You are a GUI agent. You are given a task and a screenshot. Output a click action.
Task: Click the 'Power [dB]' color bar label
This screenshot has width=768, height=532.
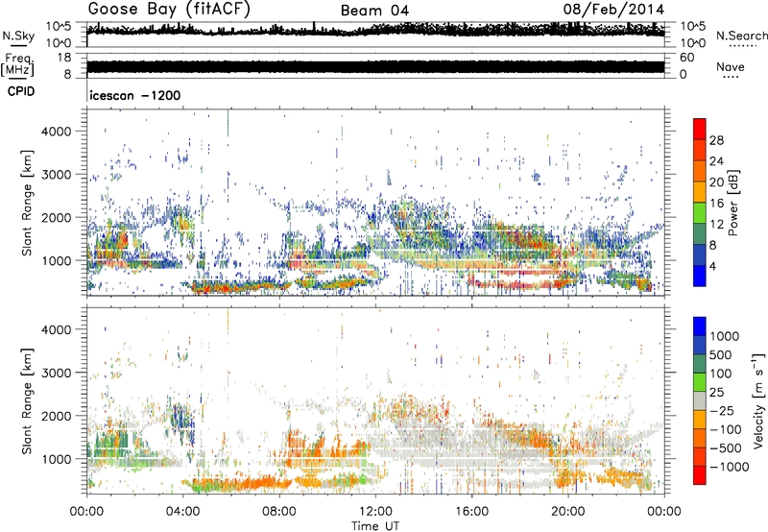point(733,203)
